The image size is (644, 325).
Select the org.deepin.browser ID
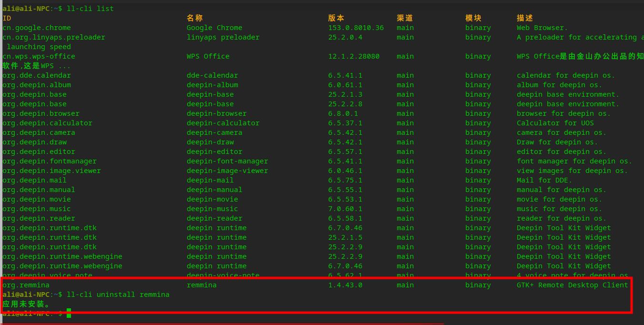click(x=41, y=113)
